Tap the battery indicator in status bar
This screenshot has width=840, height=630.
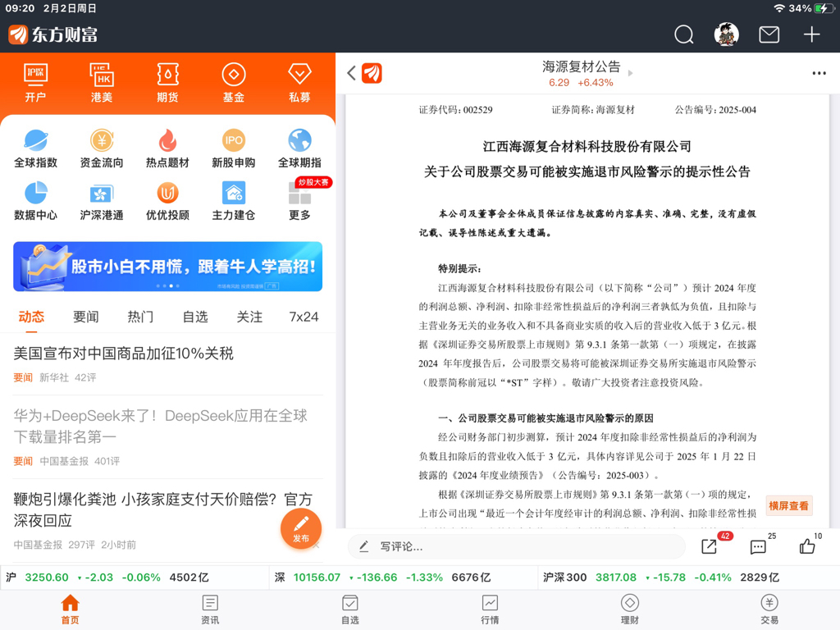click(x=822, y=8)
